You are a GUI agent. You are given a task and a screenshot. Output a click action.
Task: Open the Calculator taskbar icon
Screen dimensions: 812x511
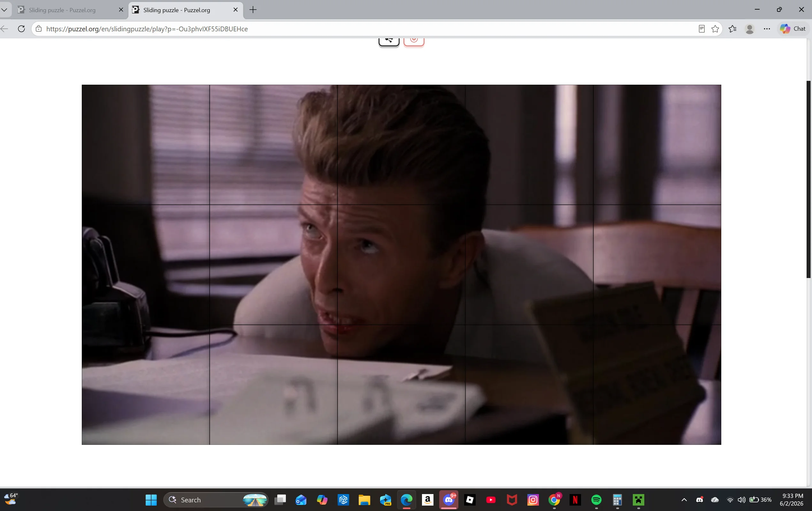[x=617, y=500]
